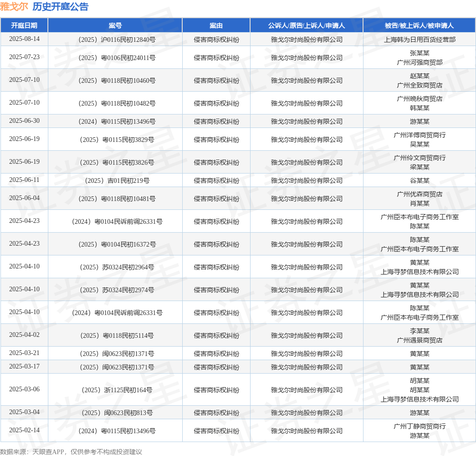Click defendant 广州河强商贸部
The height and width of the screenshot is (456, 476).
click(420, 62)
